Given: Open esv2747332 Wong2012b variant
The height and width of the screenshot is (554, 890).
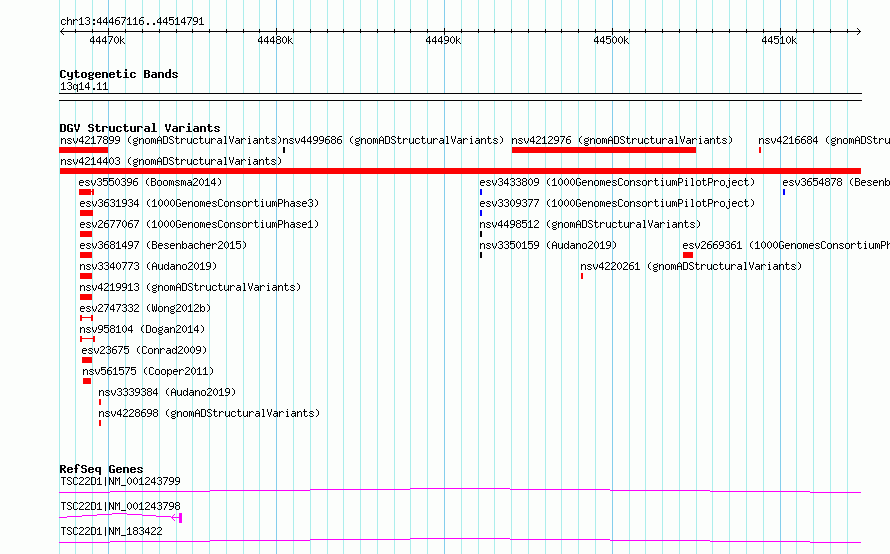Looking at the screenshot, I should pos(145,308).
